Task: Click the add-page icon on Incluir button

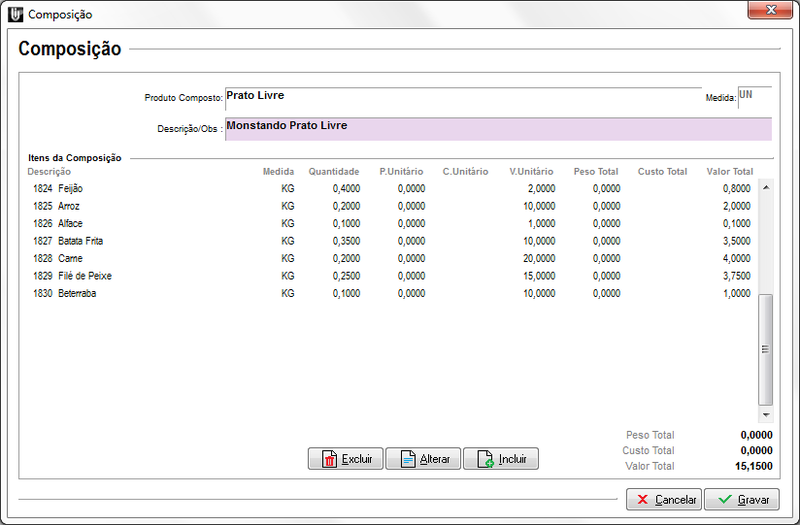Action: (x=485, y=460)
